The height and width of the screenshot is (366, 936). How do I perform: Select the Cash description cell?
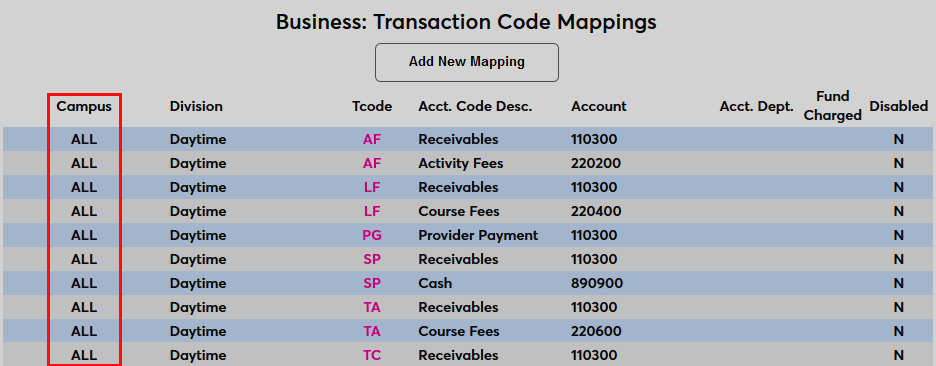[435, 283]
